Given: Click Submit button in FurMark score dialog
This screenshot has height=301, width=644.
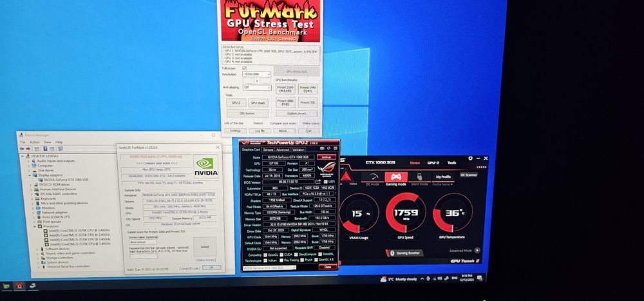Looking at the screenshot, I should pos(205,247).
